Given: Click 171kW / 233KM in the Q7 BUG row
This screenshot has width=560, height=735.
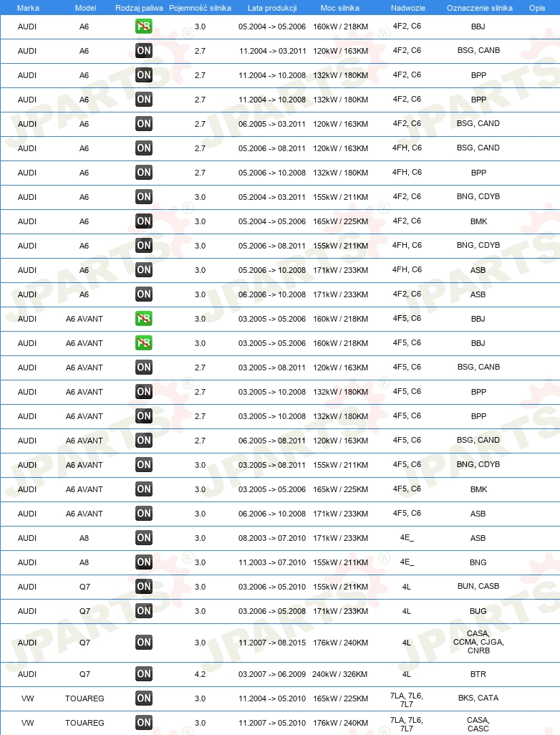Looking at the screenshot, I should pyautogui.click(x=340, y=611).
